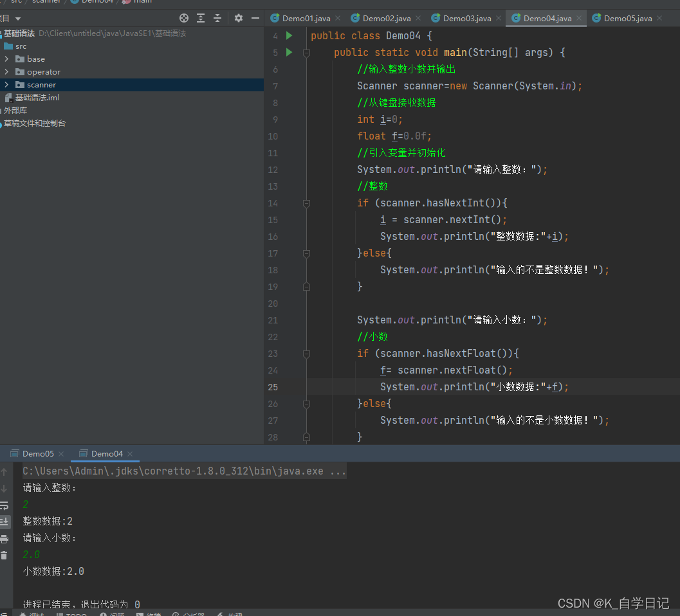Close the Demo03.java editor tab
Viewport: 680px width, 616px height.
pyautogui.click(x=499, y=18)
